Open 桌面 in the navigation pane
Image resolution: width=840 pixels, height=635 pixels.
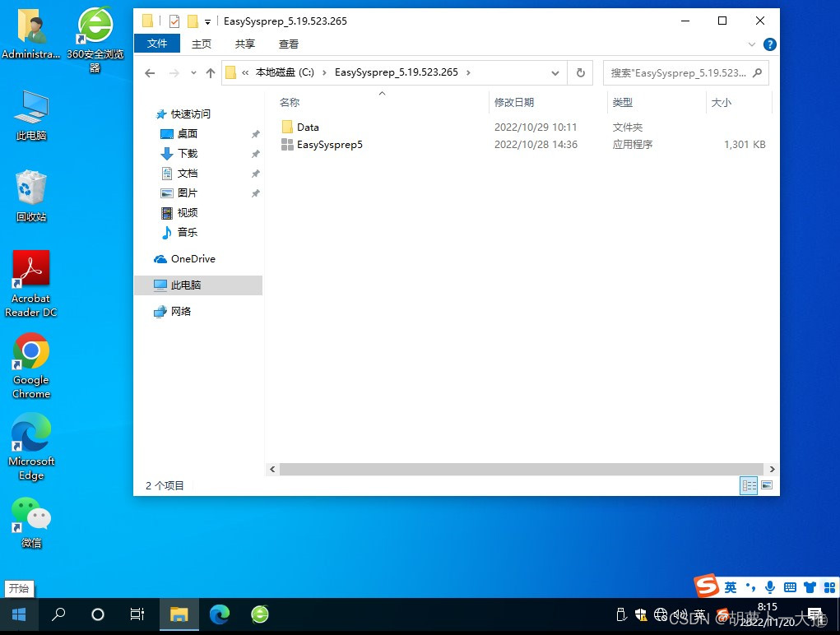[188, 134]
